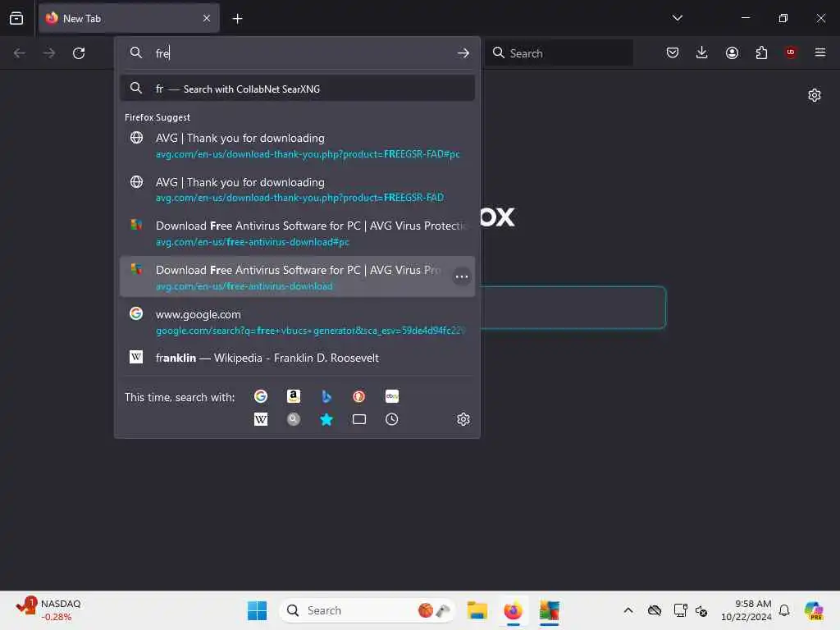Save page to Pocket icon
The image size is (840, 630).
pos(673,52)
